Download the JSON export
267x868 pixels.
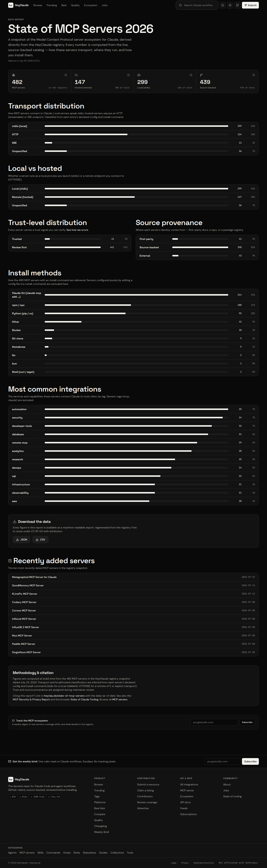(x=22, y=540)
